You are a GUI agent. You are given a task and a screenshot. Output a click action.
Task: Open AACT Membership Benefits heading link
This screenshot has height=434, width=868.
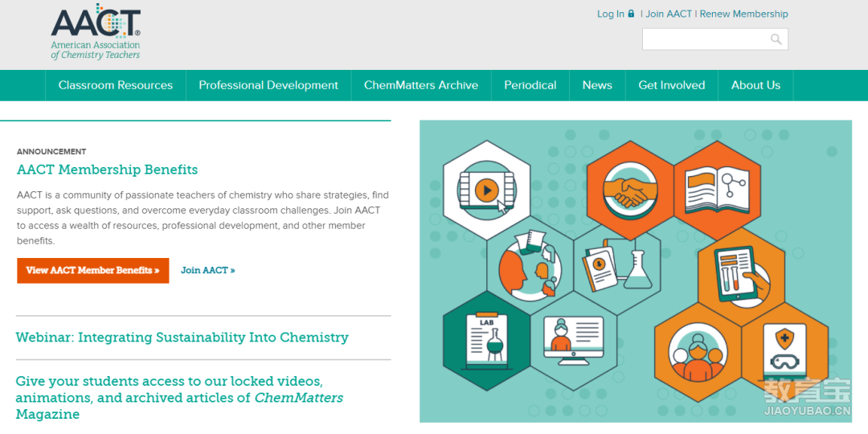point(108,170)
